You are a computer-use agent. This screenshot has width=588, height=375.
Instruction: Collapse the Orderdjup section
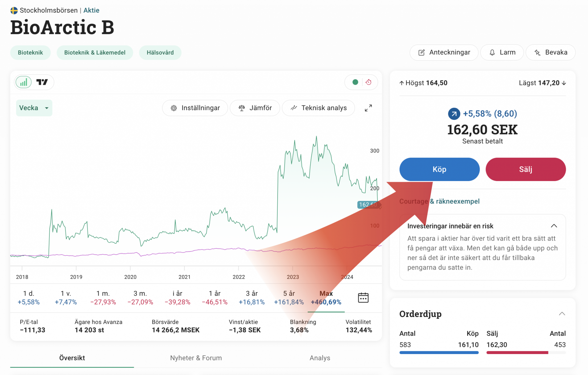(x=562, y=314)
